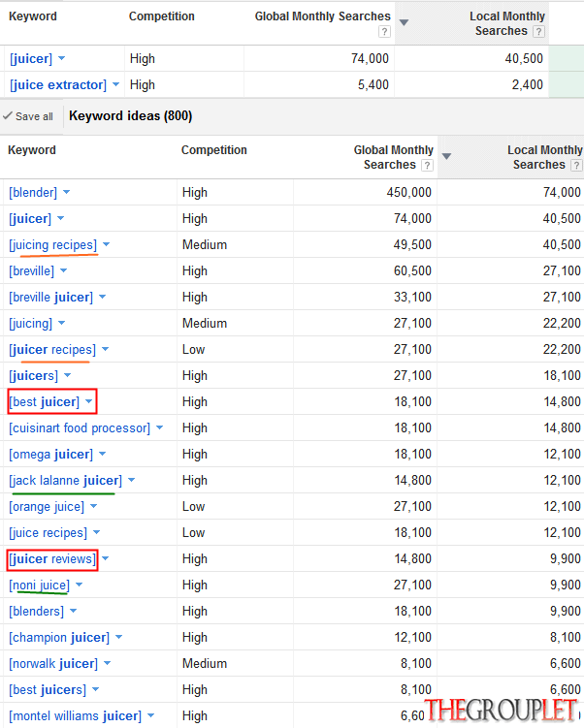Screen dimensions: 584x728
Task: Open dropdown arrow beside [juicer recipes]
Action: coord(105,349)
